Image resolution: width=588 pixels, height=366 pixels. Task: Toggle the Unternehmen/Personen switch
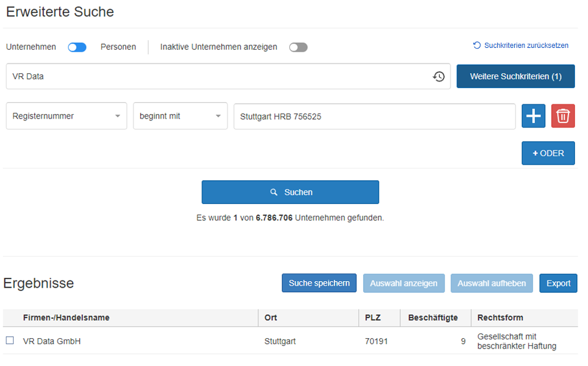point(77,47)
